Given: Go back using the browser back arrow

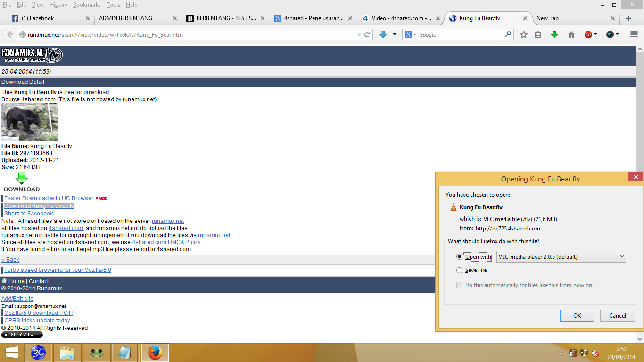Looking at the screenshot, I should [x=9, y=34].
